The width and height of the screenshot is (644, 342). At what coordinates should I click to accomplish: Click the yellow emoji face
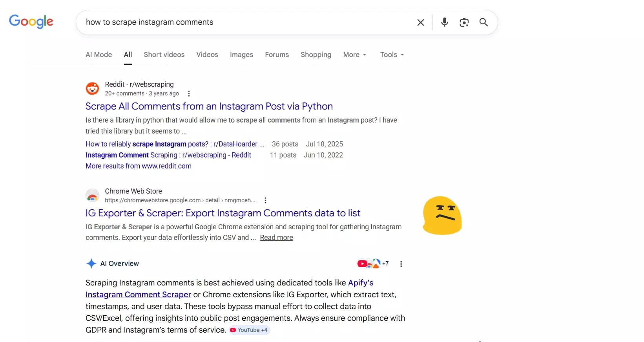click(x=442, y=216)
